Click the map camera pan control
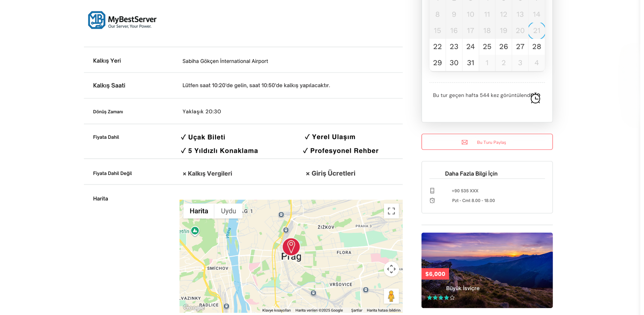Image resolution: width=644 pixels, height=315 pixels. 391,269
